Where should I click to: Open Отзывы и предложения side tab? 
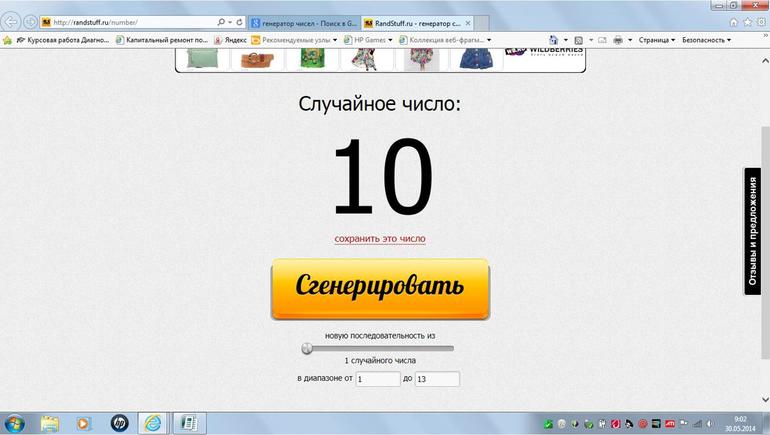coord(752,231)
